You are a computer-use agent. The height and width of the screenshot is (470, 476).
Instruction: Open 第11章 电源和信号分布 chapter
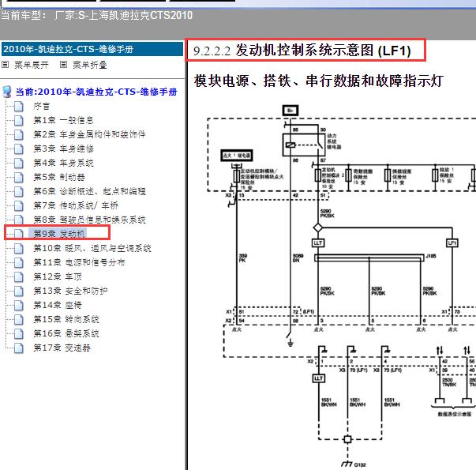click(x=79, y=262)
